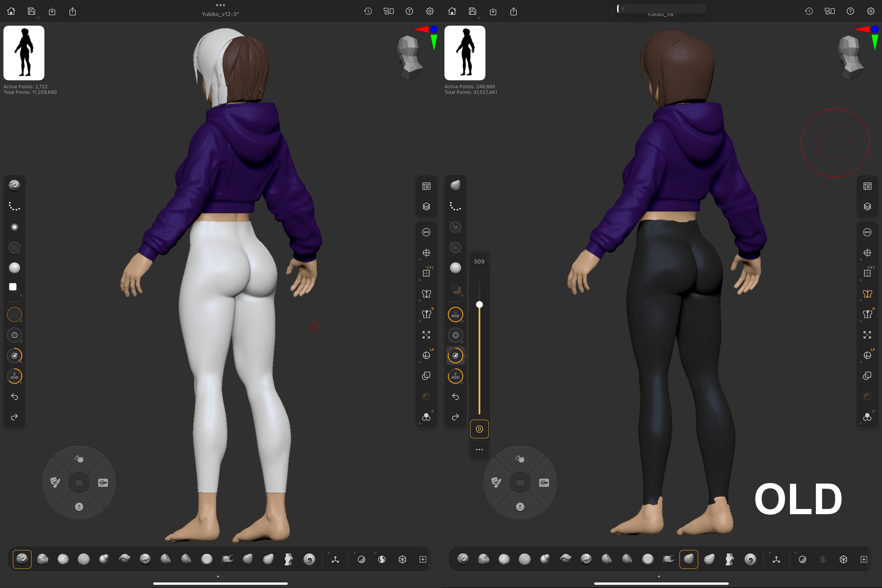
Task: Open the masks segment of OLD window's quick wheel
Action: (x=496, y=482)
